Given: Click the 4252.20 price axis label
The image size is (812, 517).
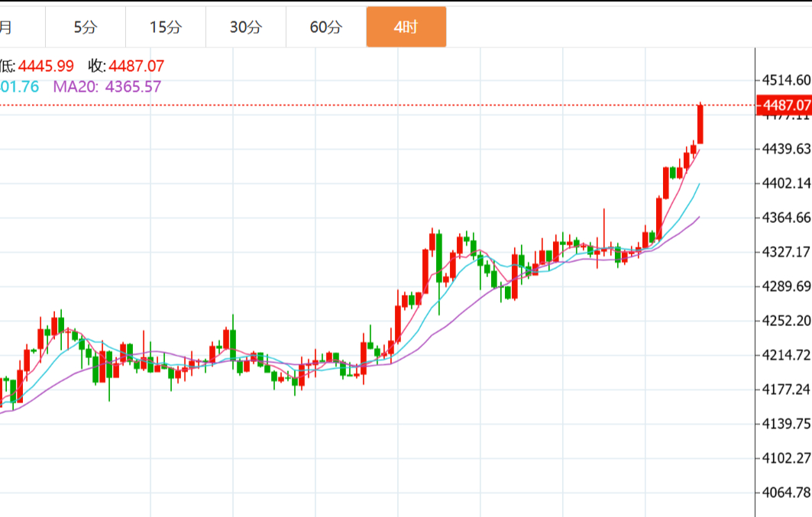Looking at the screenshot, I should click(785, 321).
